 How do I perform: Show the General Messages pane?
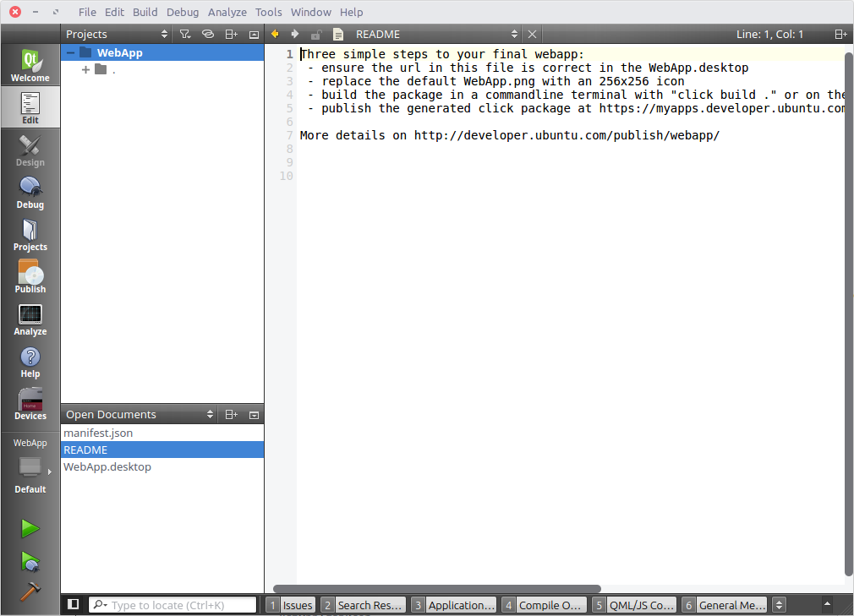725,605
